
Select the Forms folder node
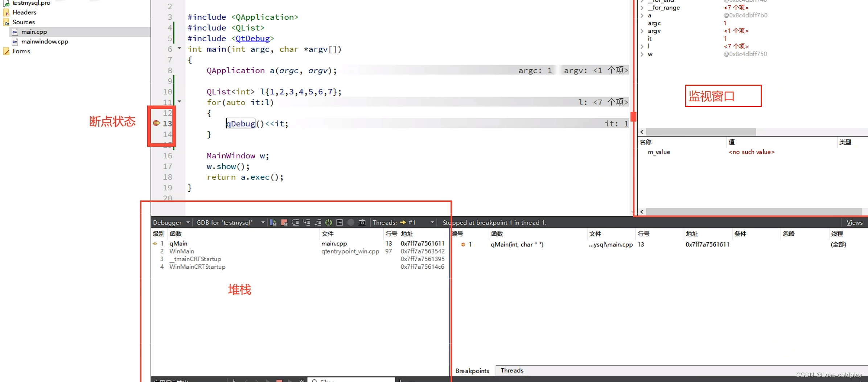(x=21, y=52)
